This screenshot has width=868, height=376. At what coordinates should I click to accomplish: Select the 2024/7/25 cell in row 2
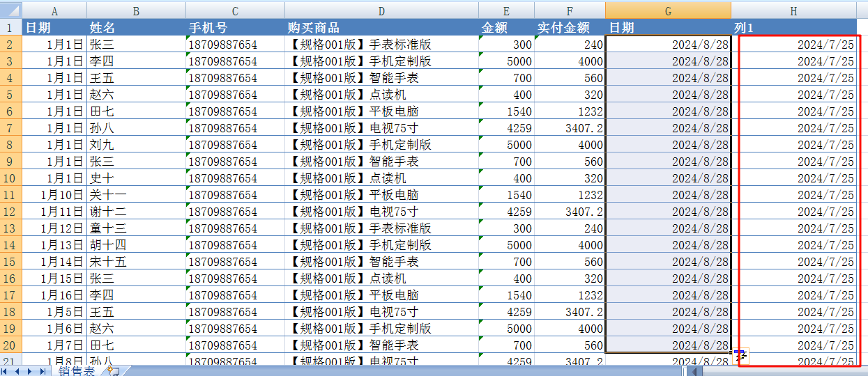point(794,45)
